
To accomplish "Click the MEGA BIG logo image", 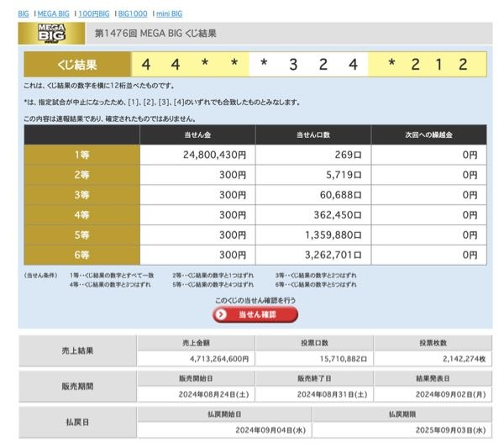I will point(51,34).
